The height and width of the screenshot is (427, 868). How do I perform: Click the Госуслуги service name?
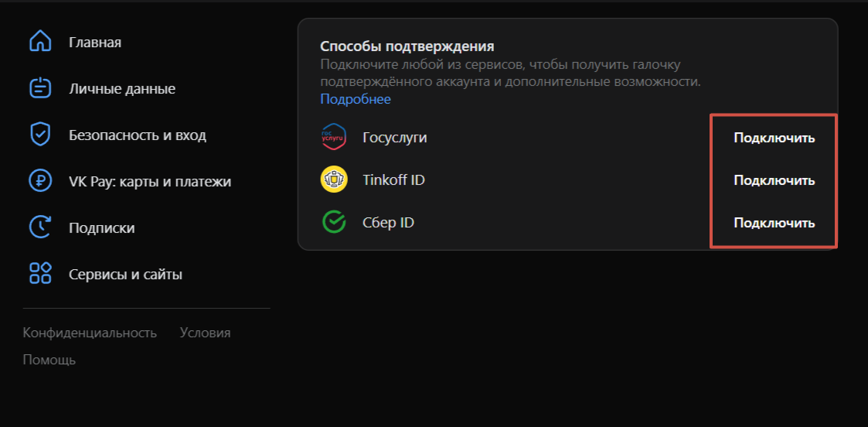point(395,138)
